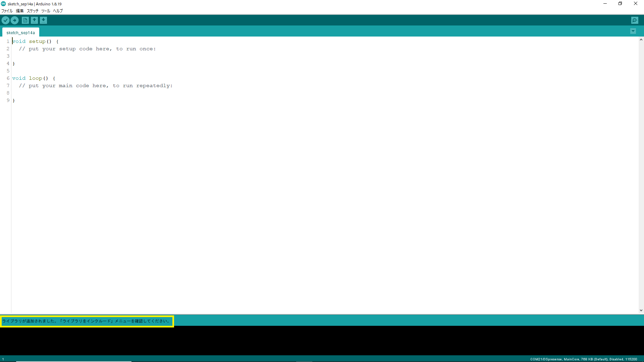This screenshot has width=644, height=362.
Task: Click inside the black console output area
Action: click(322, 340)
